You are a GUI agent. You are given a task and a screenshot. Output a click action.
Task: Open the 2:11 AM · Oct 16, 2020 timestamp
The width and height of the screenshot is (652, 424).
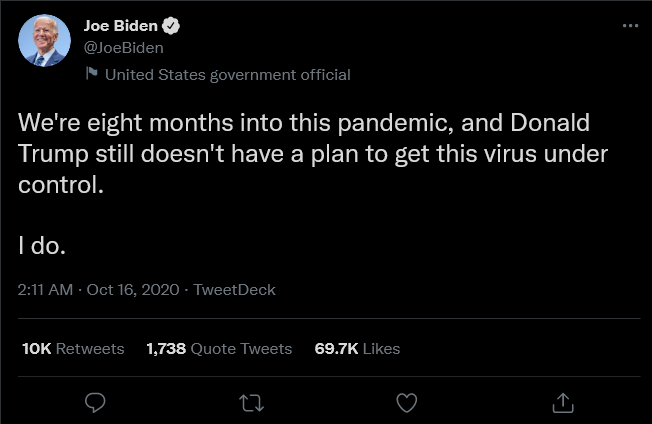tap(98, 290)
